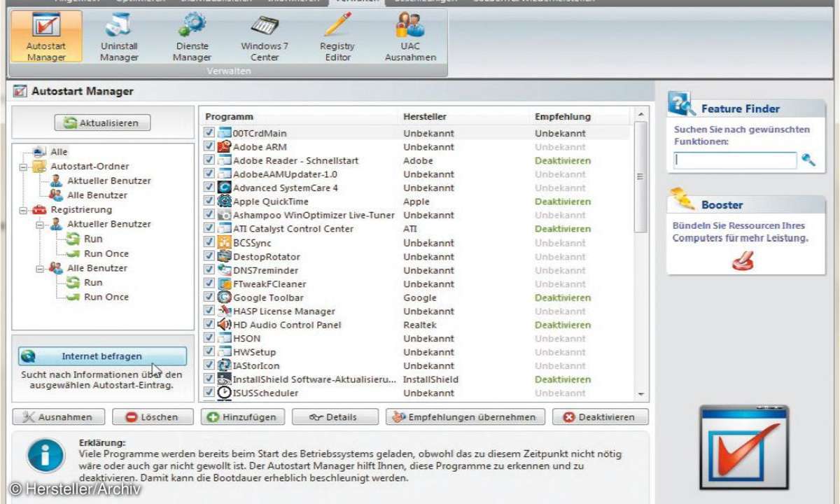Open the Autostart Manager ribbon tool
This screenshot has width=840, height=504.
coord(46,37)
